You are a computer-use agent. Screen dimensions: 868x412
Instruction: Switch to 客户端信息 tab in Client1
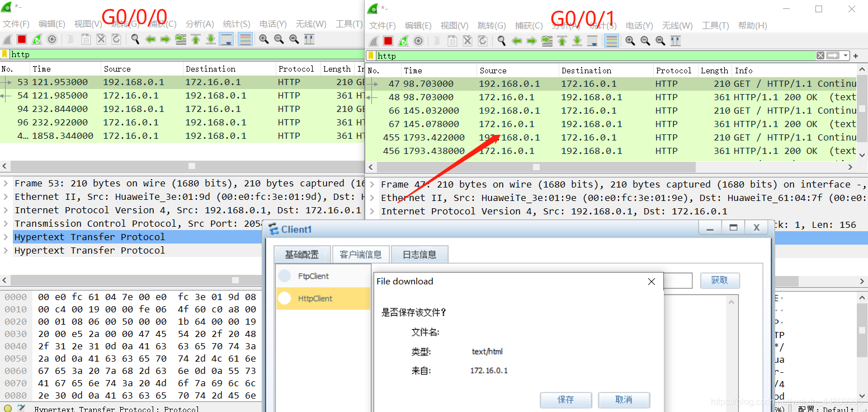(361, 255)
